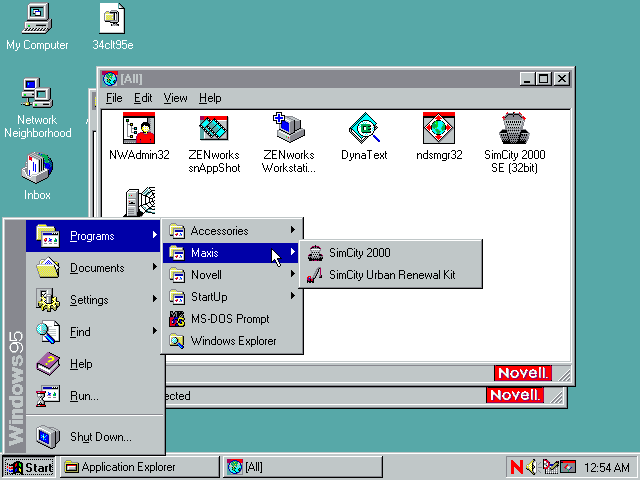The height and width of the screenshot is (480, 640).
Task: Select the 34clt95e desktop icon
Action: tap(113, 27)
